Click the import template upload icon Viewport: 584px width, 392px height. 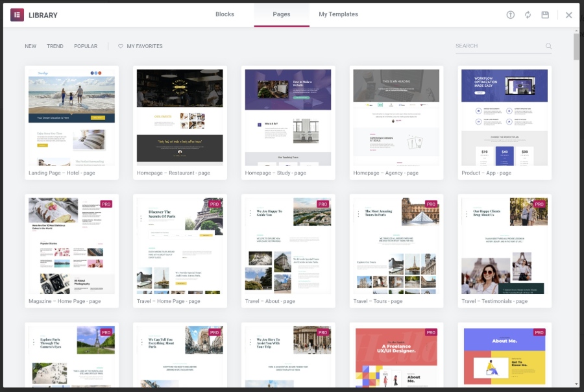point(510,15)
